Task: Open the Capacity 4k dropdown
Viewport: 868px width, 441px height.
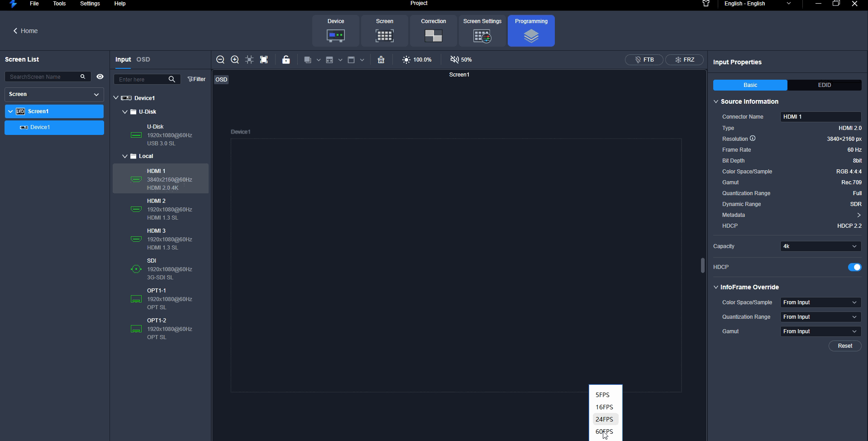Action: [820, 246]
